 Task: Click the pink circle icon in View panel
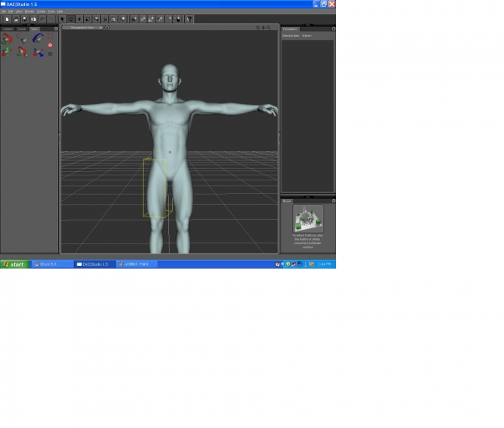[50, 45]
